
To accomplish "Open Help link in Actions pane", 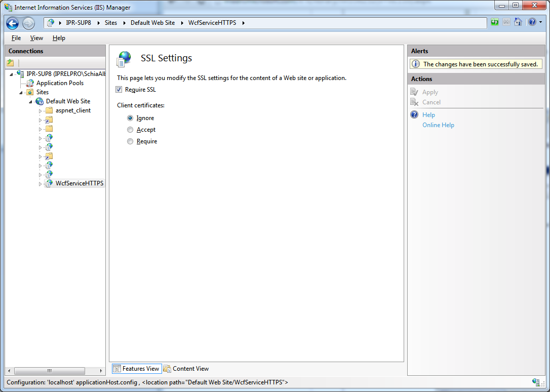I will click(x=428, y=115).
